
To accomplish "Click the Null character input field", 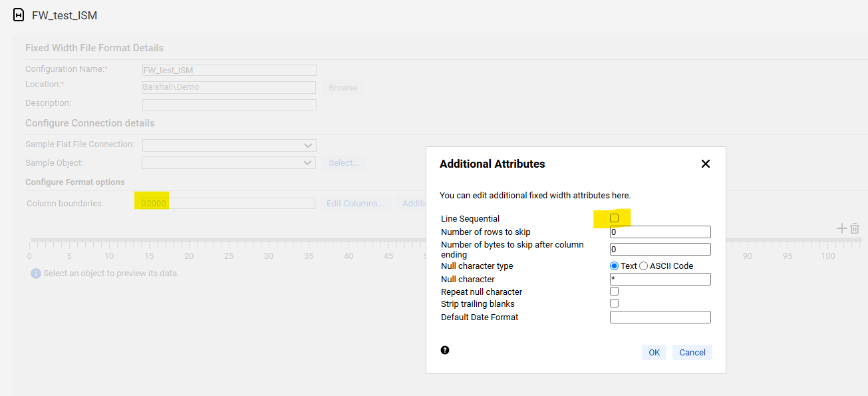I will pyautogui.click(x=660, y=280).
